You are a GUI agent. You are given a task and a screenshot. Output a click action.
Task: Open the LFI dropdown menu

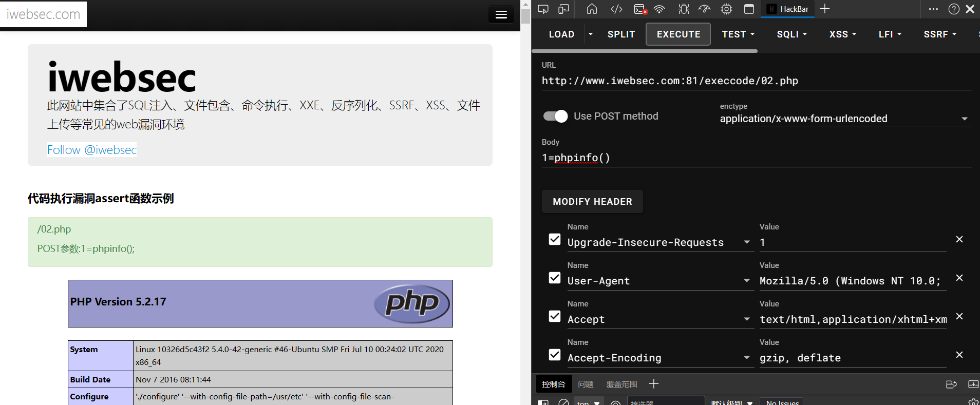coord(890,34)
